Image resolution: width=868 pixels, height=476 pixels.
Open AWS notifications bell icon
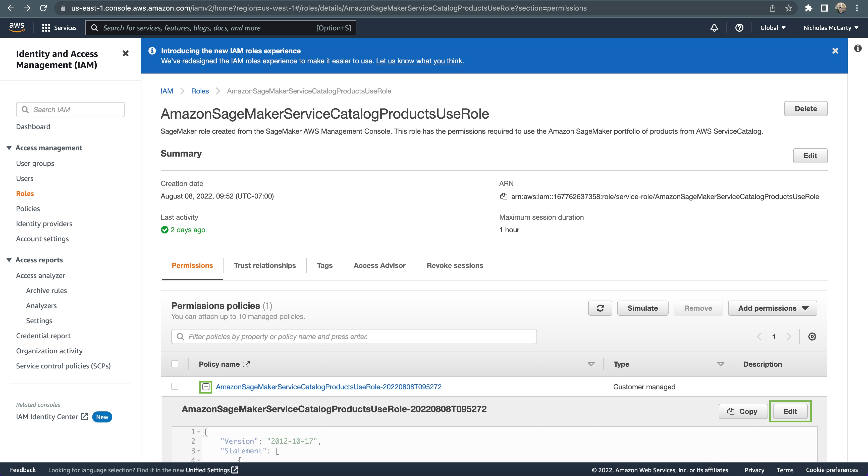click(714, 28)
